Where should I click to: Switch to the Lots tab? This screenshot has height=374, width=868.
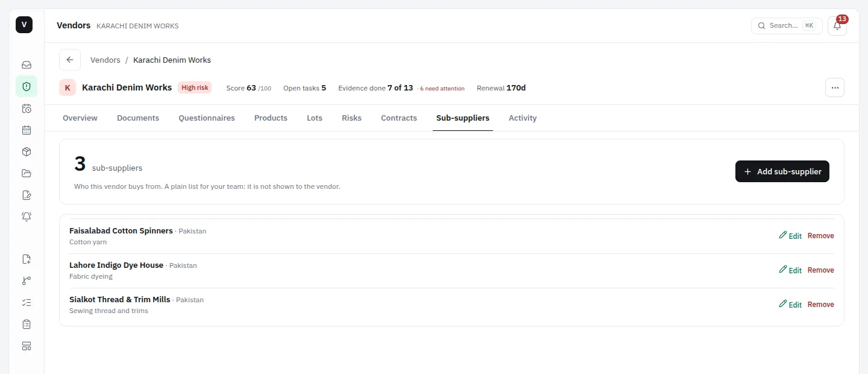click(x=315, y=118)
